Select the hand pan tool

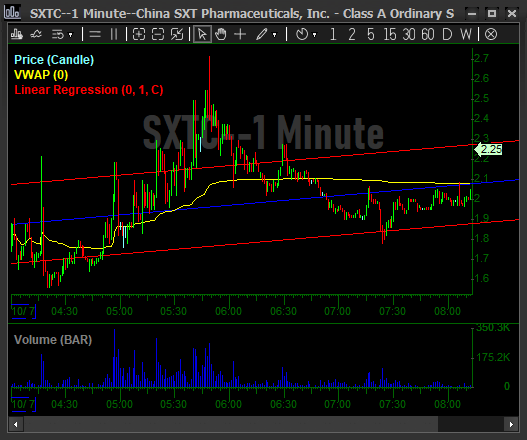(221, 34)
